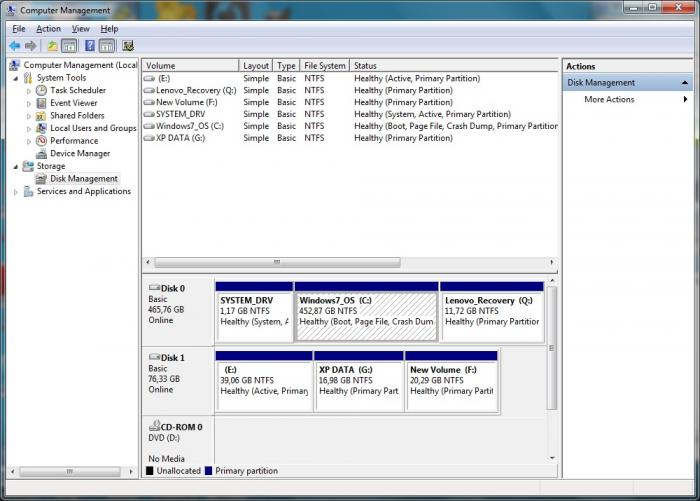Open the More Actions submenu arrow
Screen dimensions: 700x501
point(685,99)
